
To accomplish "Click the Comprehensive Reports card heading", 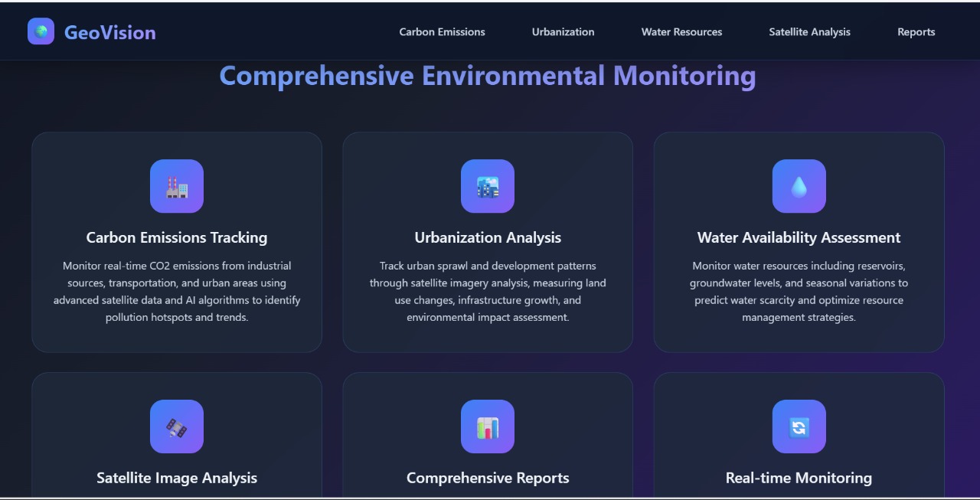I will click(488, 478).
